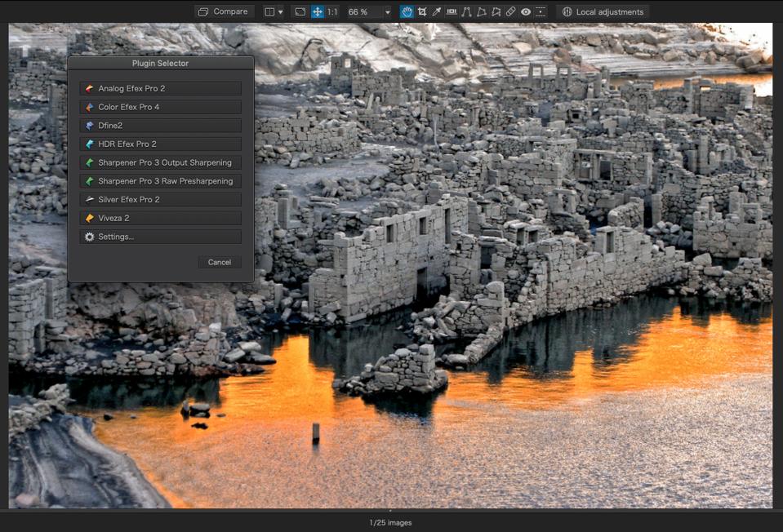This screenshot has width=783, height=532.
Task: Click the 1/25 images counter
Action: 390,522
